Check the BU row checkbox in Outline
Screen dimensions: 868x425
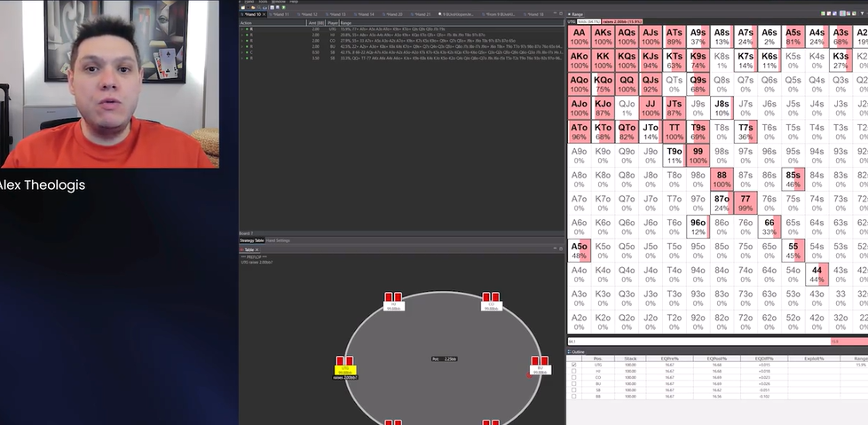(573, 383)
